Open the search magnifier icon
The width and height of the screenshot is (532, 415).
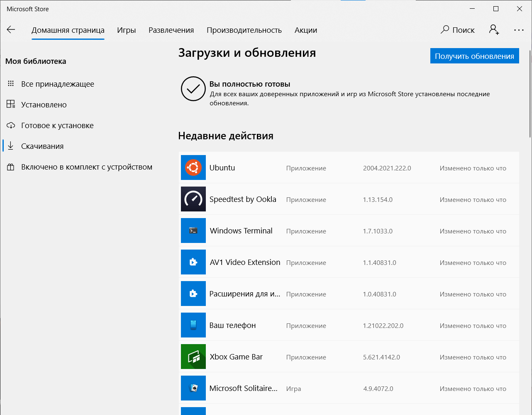tap(445, 29)
